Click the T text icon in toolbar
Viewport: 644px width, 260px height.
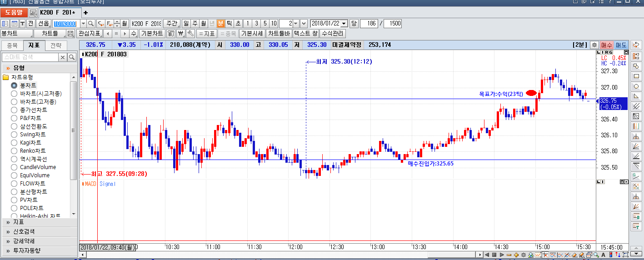click(x=22, y=23)
